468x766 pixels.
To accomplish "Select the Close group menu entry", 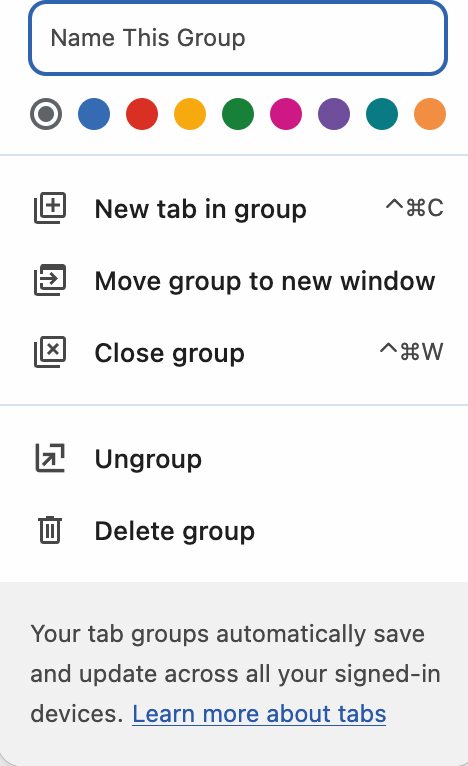I will point(234,353).
